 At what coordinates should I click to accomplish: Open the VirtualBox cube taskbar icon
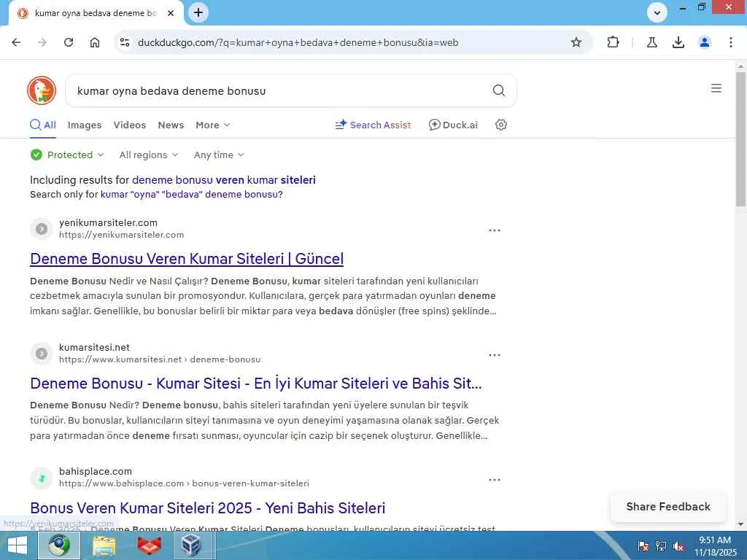coord(191,545)
